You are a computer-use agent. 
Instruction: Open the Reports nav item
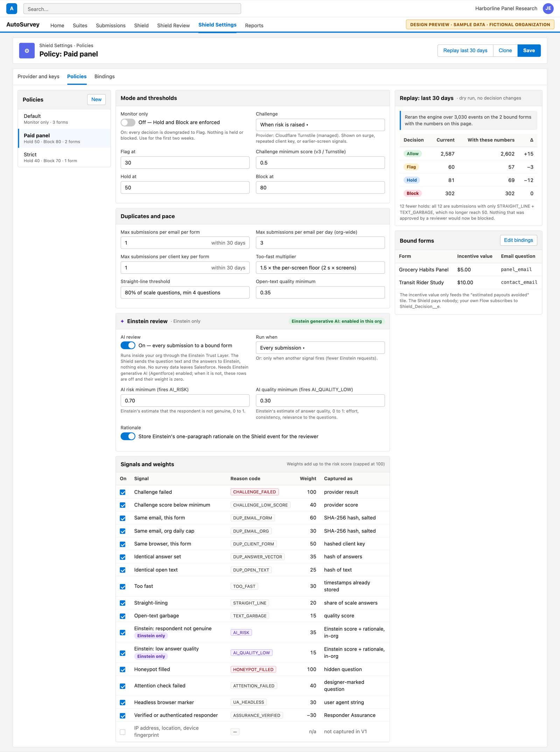(254, 26)
